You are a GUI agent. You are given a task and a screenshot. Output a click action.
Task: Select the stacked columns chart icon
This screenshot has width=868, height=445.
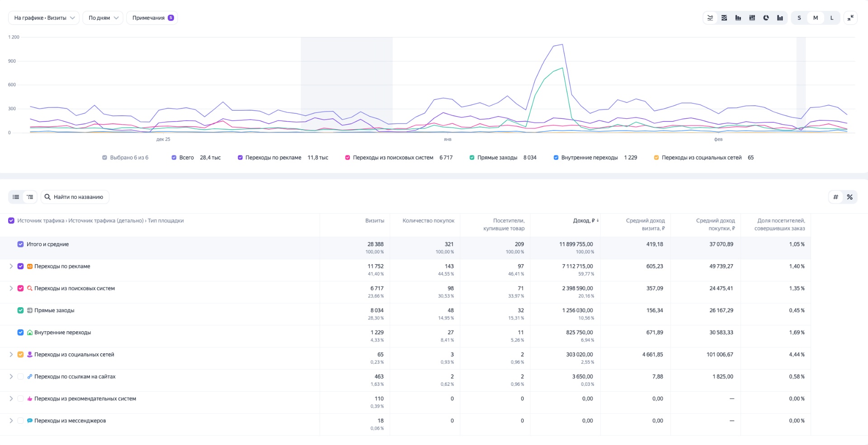tap(752, 18)
